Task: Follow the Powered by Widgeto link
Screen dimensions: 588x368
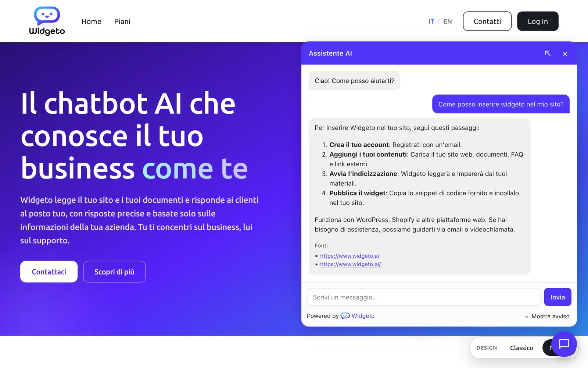Action: tap(363, 316)
